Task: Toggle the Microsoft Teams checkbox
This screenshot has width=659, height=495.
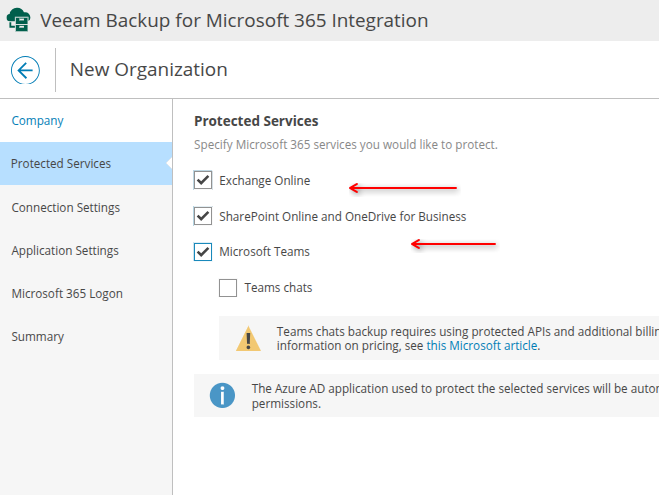Action: [203, 252]
